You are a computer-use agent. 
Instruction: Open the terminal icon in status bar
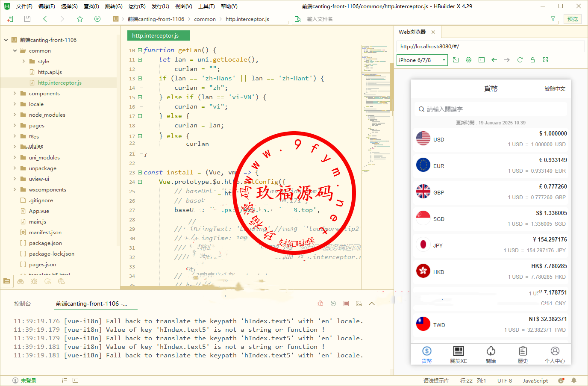(76, 380)
